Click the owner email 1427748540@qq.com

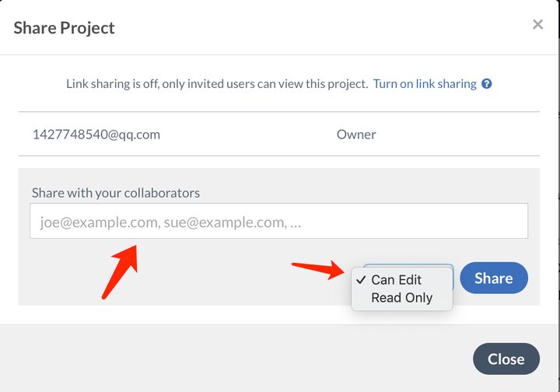click(96, 135)
